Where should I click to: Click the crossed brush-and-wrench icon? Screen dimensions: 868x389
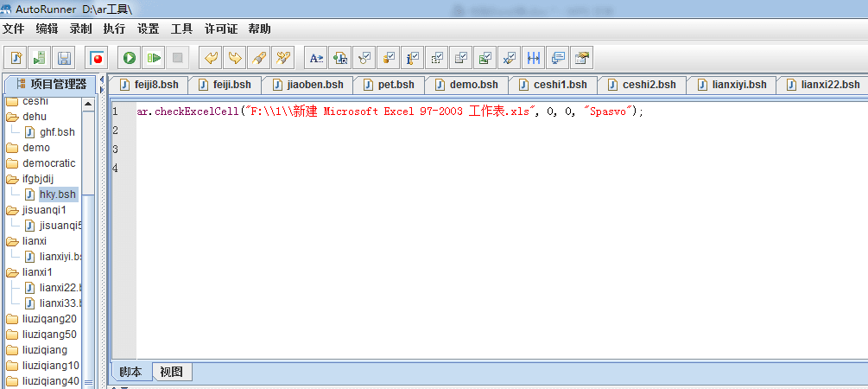[283, 58]
